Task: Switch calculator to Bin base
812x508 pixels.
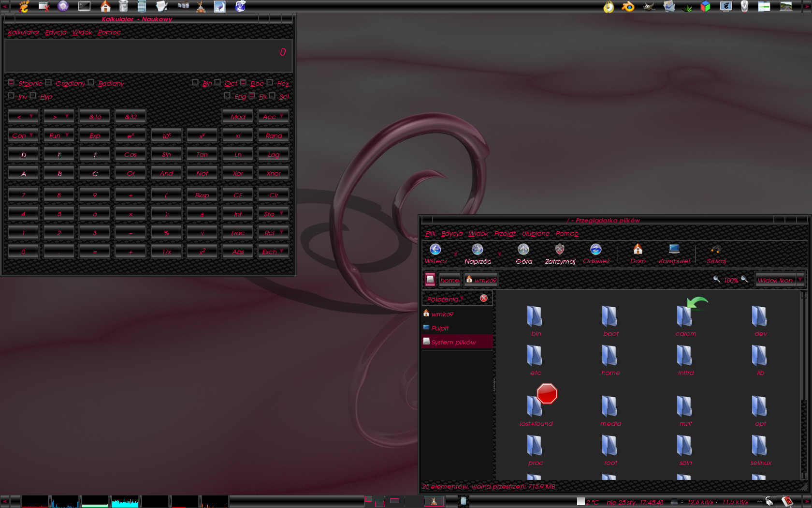Action: (x=202, y=83)
